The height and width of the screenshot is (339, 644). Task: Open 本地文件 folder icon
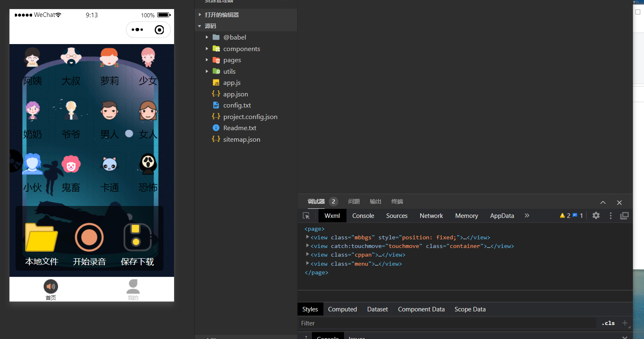[42, 238]
